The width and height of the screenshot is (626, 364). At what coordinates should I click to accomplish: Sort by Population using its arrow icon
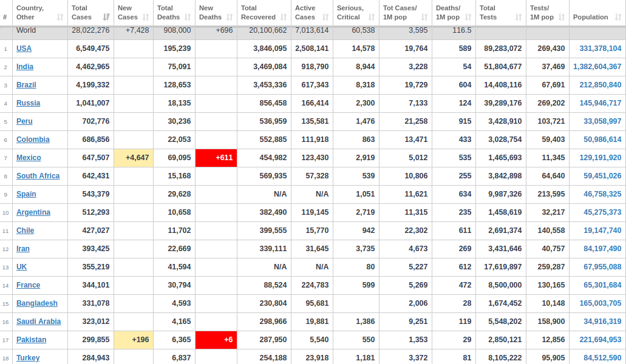(618, 17)
